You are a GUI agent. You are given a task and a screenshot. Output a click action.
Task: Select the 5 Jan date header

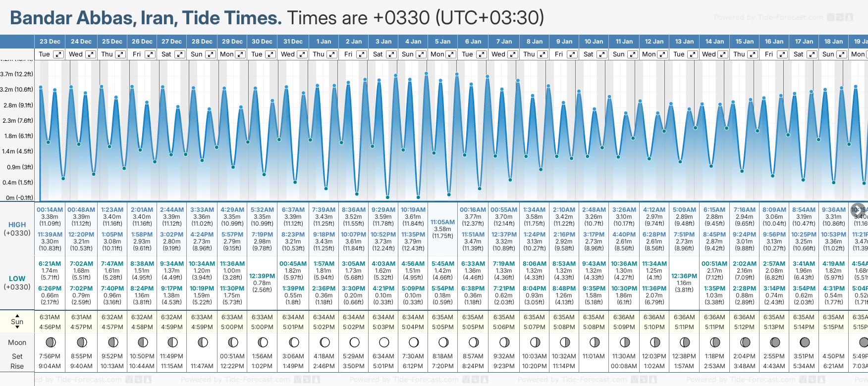click(x=442, y=42)
